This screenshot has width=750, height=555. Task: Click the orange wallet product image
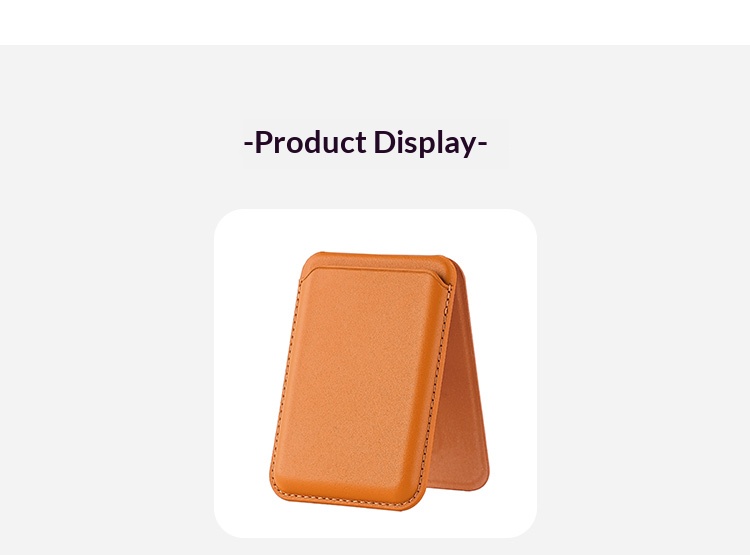tap(378, 381)
